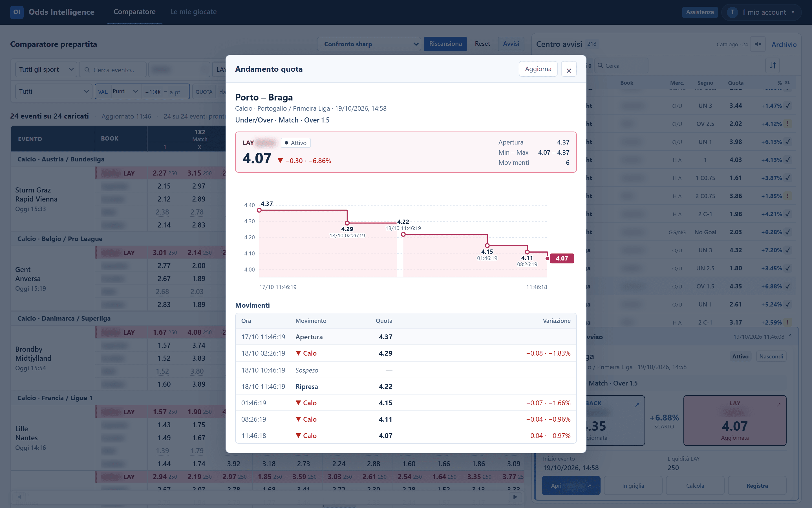Click the warning icon on 2 C-1 3.17 row
The width and height of the screenshot is (812, 508).
(787, 323)
